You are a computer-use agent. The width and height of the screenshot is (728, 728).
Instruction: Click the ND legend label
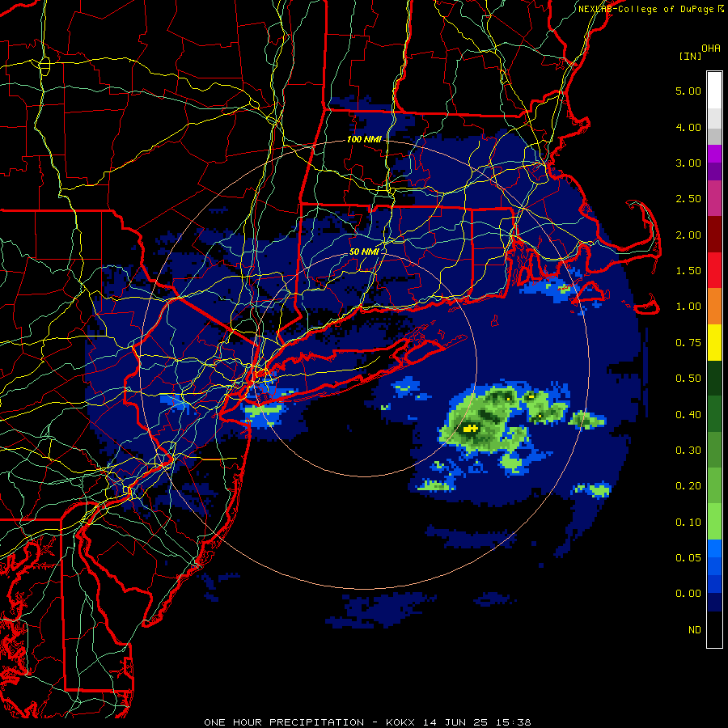click(x=695, y=630)
